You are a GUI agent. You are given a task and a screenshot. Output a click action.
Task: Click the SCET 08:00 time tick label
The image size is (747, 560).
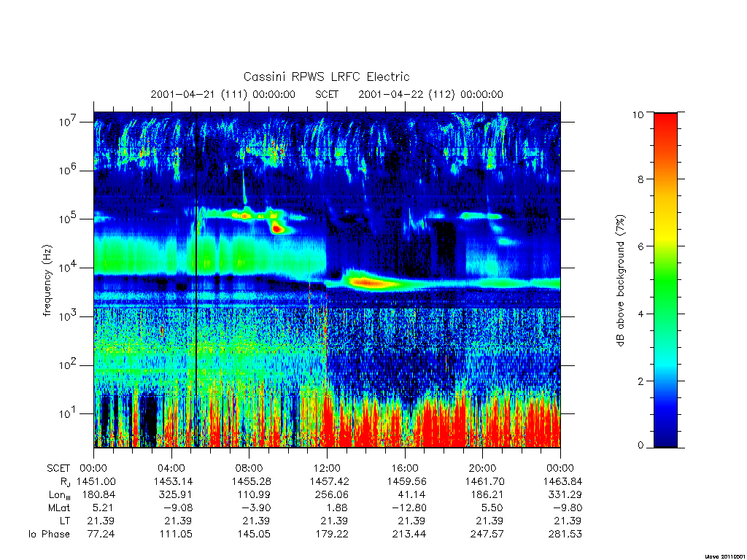pos(249,468)
